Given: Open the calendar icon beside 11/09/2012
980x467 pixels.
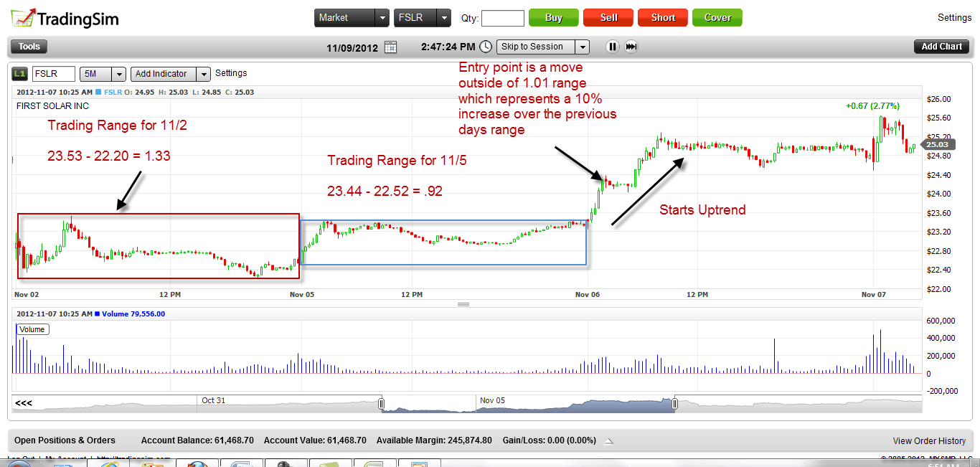Looking at the screenshot, I should point(390,46).
